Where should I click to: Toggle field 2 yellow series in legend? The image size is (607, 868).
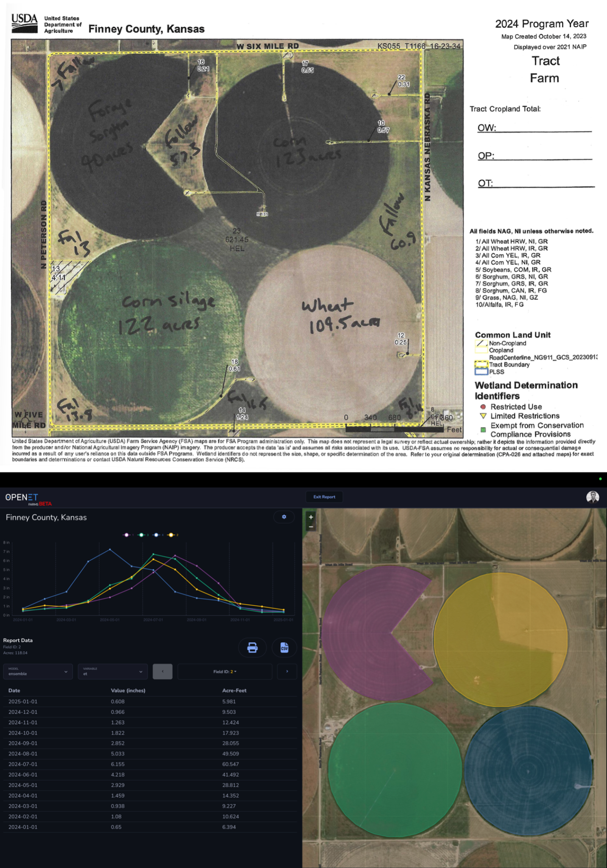point(172,535)
